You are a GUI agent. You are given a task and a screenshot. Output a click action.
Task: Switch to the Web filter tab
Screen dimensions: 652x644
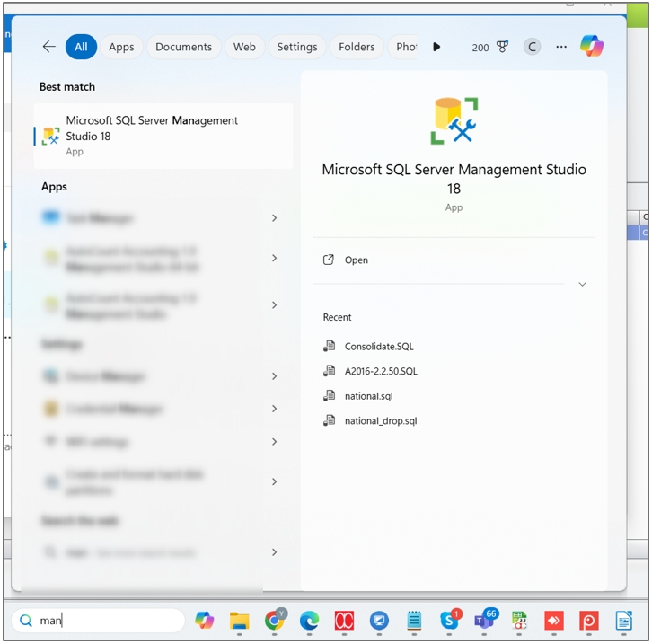tap(244, 47)
